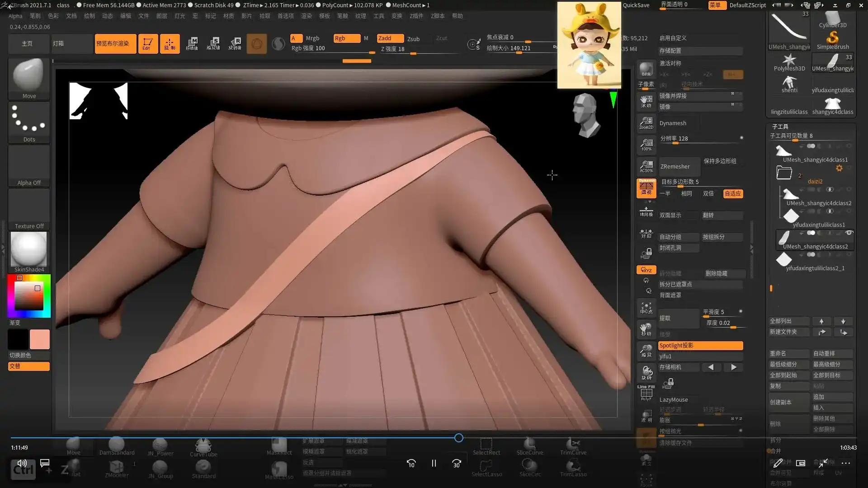Toggle the Rgb color mode button

click(346, 38)
